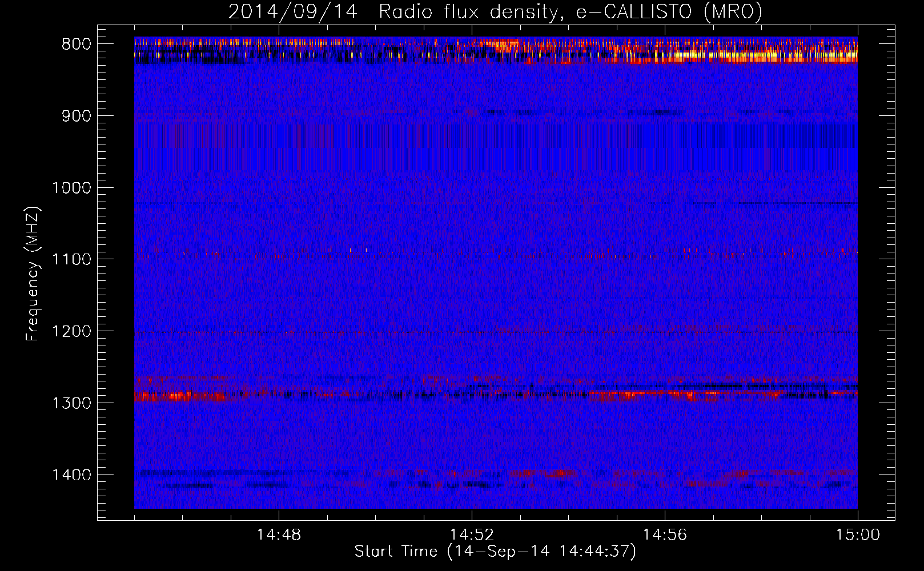Click the 1200 frequency tick label
The image size is (924, 571).
point(71,332)
